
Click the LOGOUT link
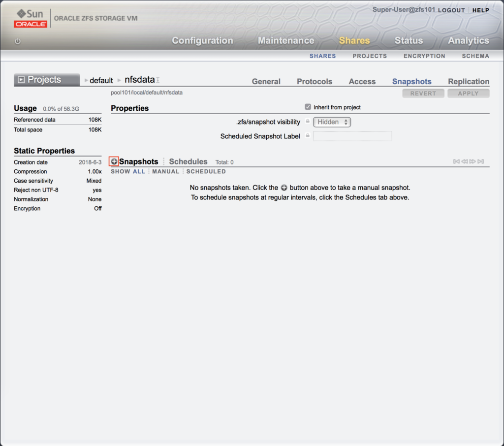(x=451, y=10)
